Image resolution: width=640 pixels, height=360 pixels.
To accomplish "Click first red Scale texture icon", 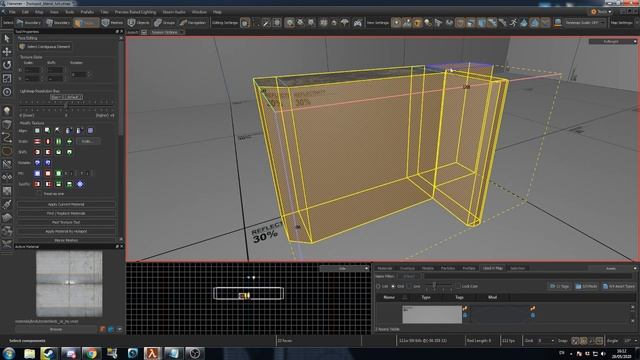I will click(x=37, y=141).
